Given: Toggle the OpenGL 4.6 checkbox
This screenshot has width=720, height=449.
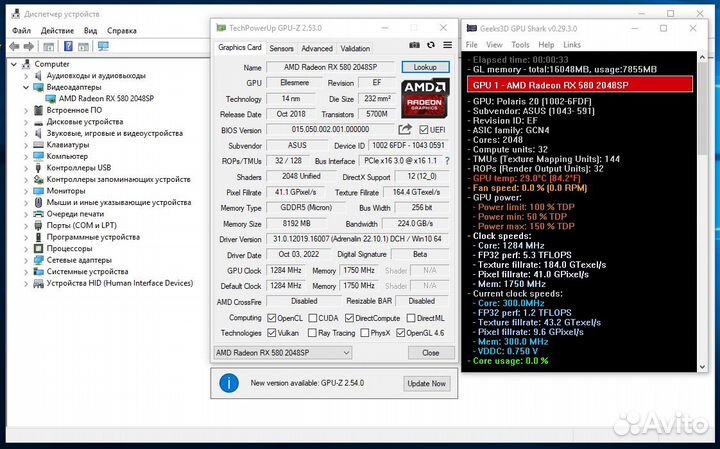Looking at the screenshot, I should point(400,333).
